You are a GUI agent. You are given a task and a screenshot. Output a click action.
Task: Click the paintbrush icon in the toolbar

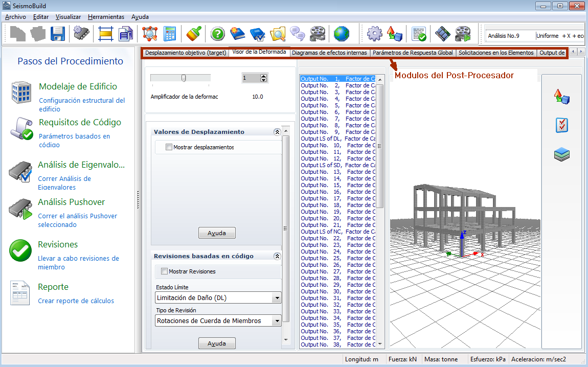[x=193, y=34]
